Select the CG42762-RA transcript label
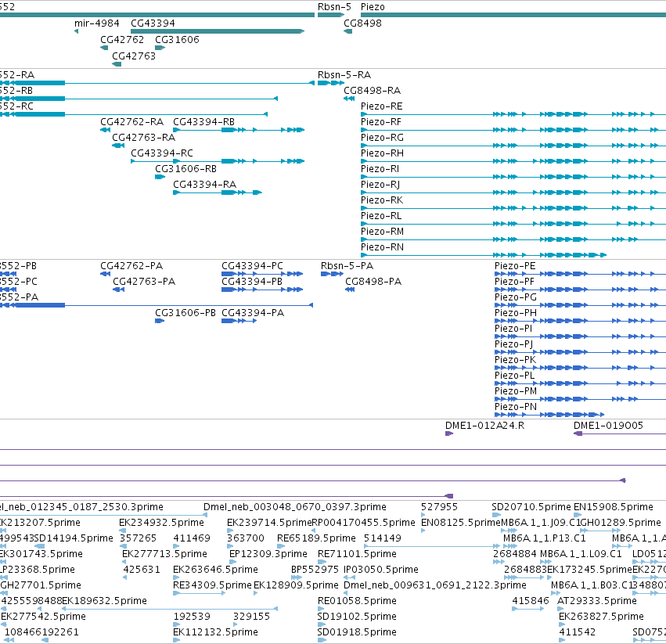Image resolution: width=666 pixels, height=644 pixels. [131, 122]
